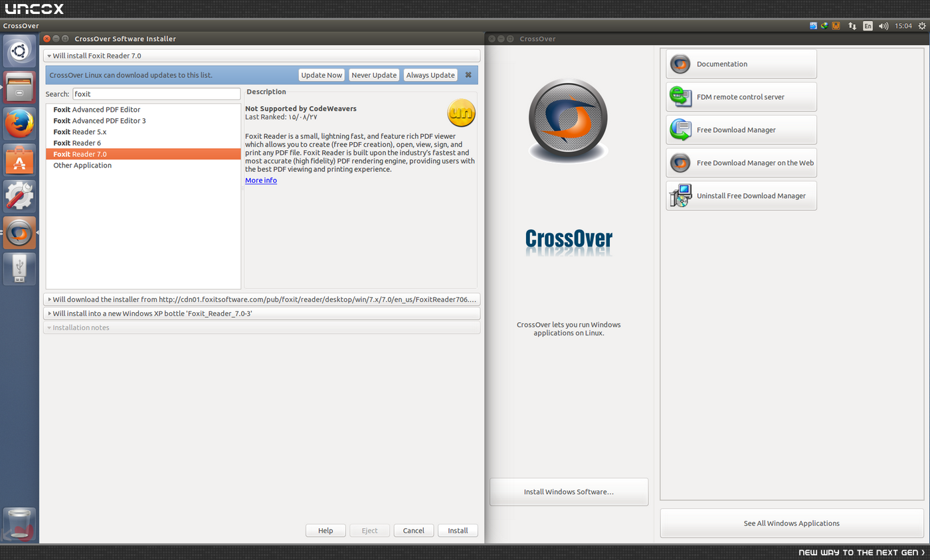The width and height of the screenshot is (930, 560).
Task: Open the sound volume indicator
Action: [x=883, y=26]
